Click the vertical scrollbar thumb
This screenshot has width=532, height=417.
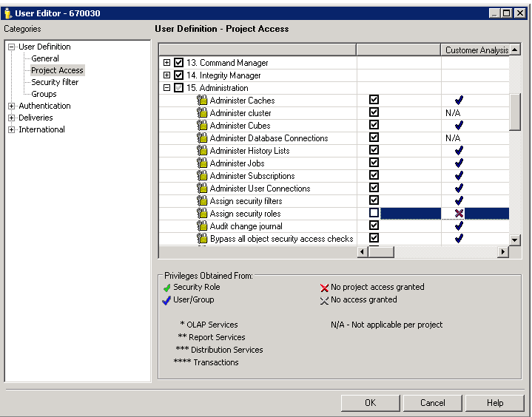point(515,112)
